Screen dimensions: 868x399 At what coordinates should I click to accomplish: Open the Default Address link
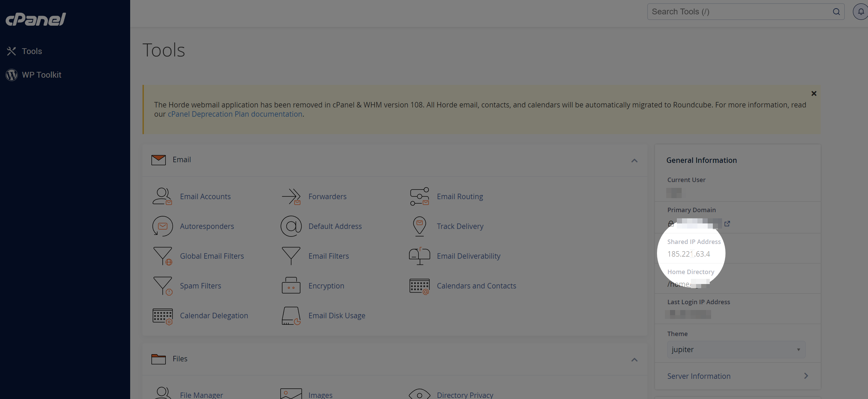(335, 226)
